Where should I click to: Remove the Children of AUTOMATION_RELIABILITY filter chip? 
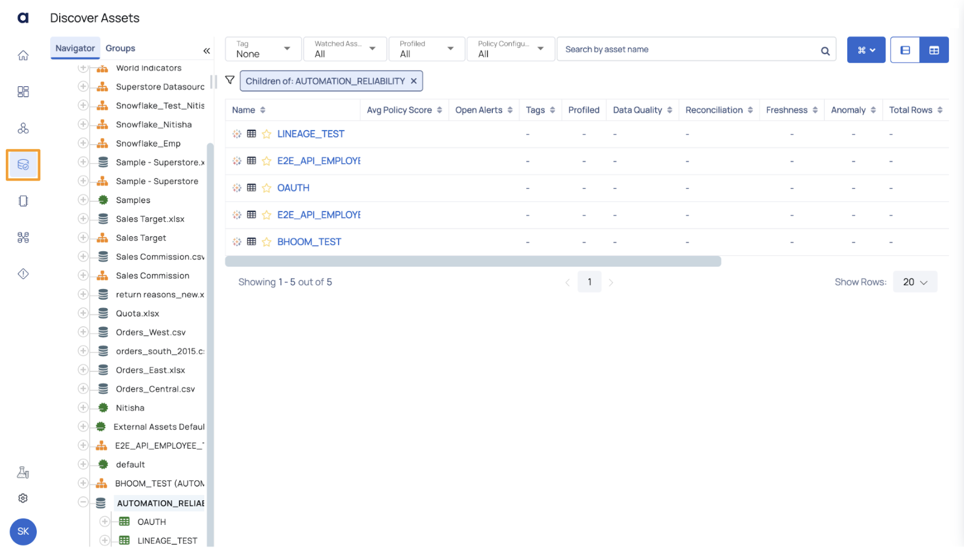(x=414, y=81)
